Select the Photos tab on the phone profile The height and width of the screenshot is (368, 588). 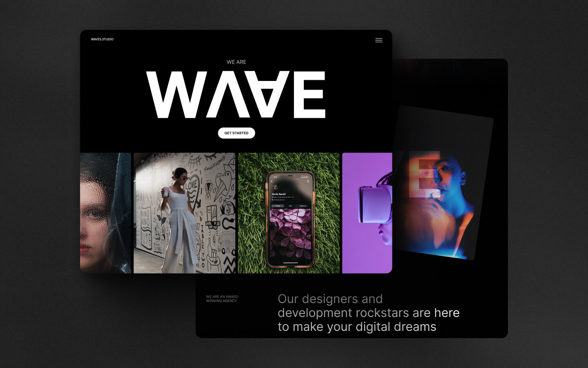278,206
